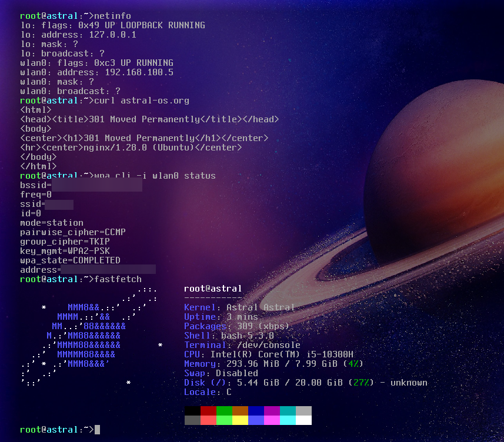The image size is (504, 442).
Task: Choose the dark green palette swatch
Action: coord(224,411)
